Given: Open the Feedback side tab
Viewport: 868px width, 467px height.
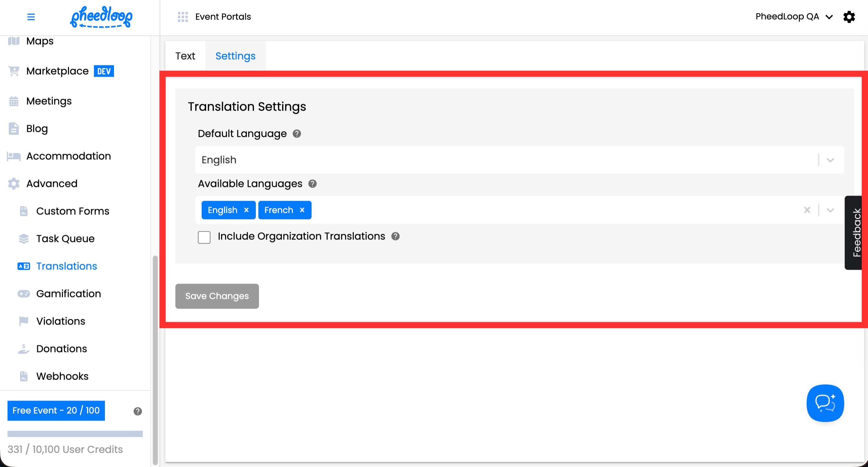Looking at the screenshot, I should [x=856, y=232].
